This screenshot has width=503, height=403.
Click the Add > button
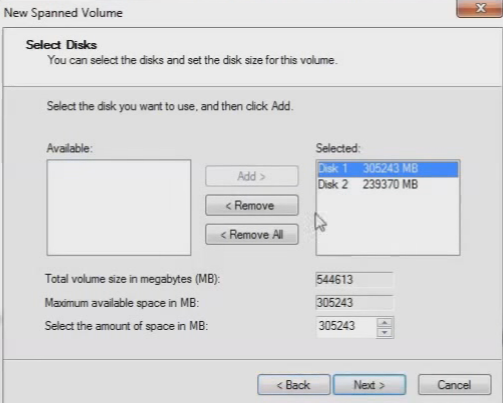tap(252, 176)
